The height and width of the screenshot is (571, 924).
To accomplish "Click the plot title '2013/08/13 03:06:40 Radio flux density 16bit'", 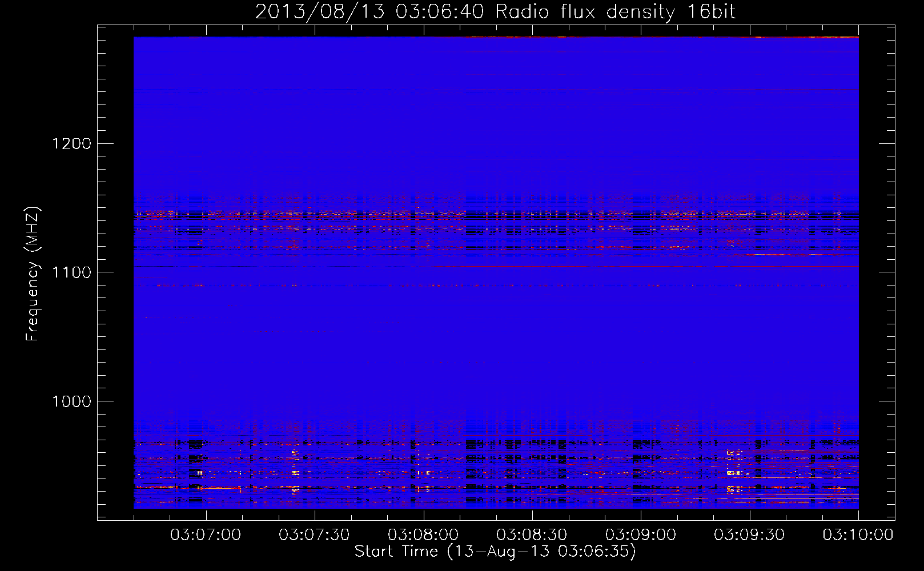I will coord(495,12).
